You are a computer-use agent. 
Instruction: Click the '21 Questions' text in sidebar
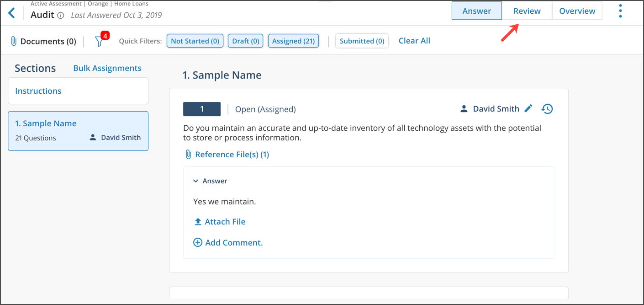pos(36,138)
